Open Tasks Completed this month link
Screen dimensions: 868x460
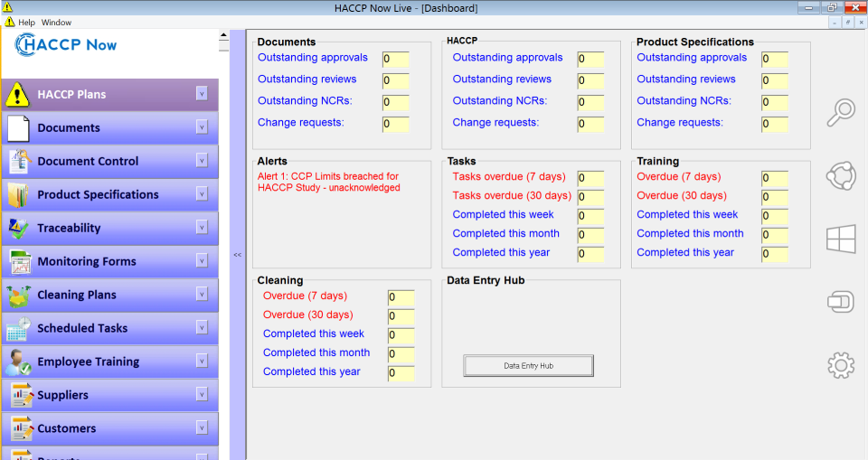506,233
